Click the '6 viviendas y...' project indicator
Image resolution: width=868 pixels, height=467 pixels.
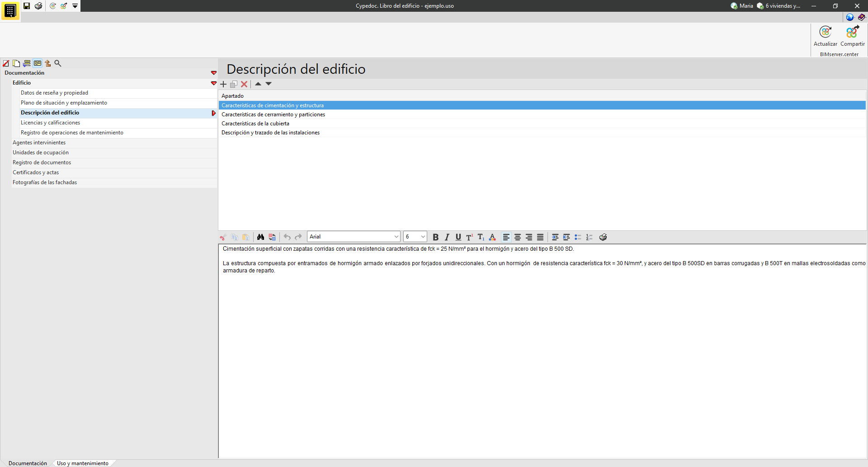778,6
